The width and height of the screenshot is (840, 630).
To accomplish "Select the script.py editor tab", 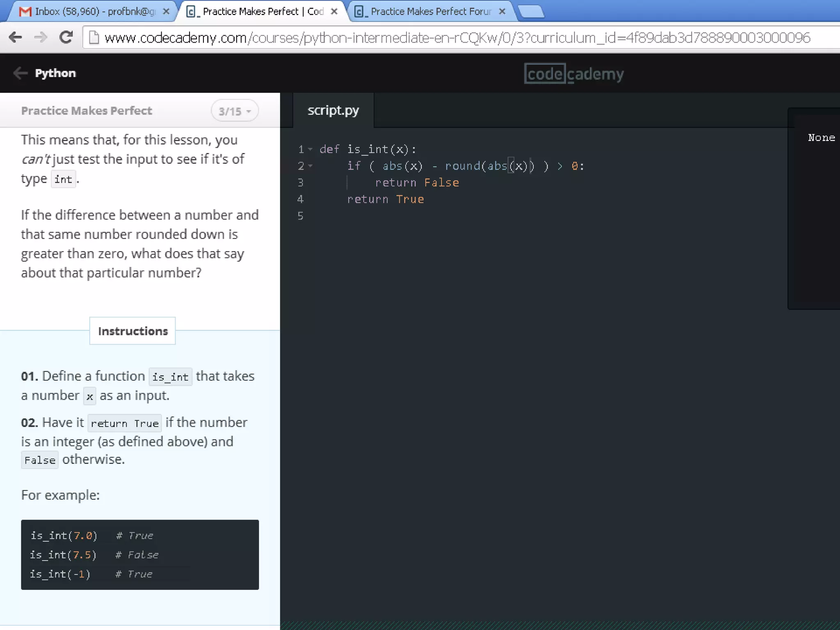I will pyautogui.click(x=333, y=110).
